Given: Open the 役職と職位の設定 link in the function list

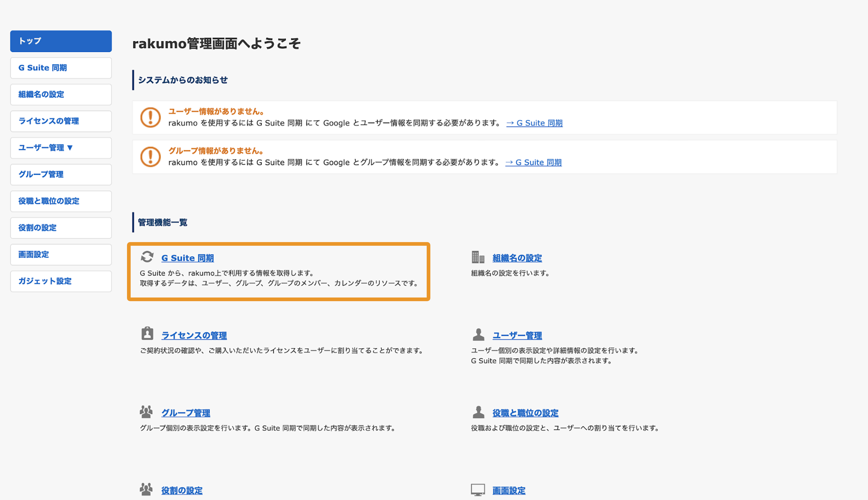Looking at the screenshot, I should point(525,413).
